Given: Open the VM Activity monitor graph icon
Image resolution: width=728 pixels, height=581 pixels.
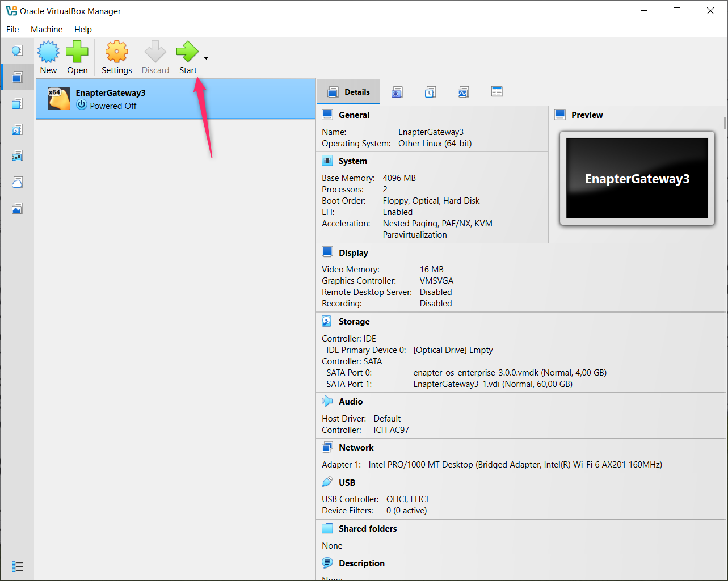Looking at the screenshot, I should pos(463,91).
